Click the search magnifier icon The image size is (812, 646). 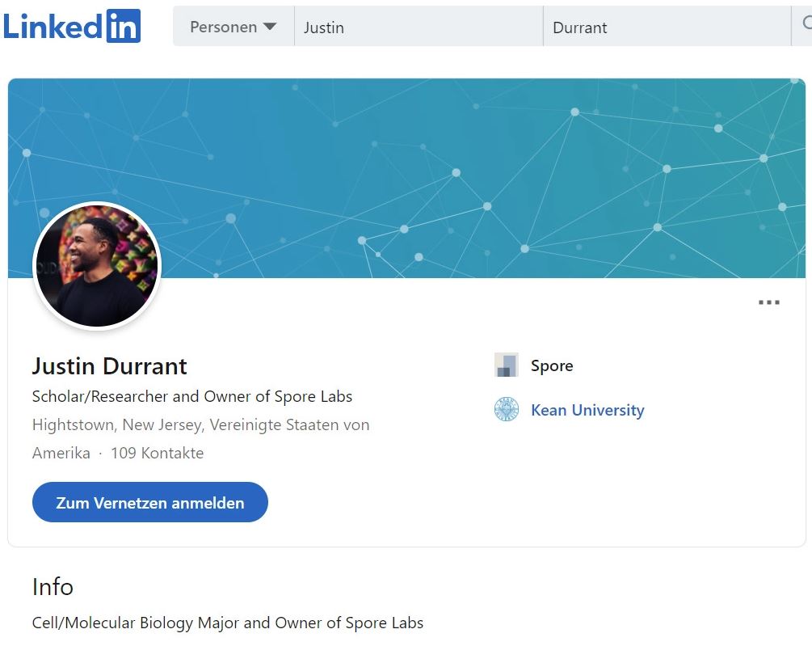coord(806,23)
